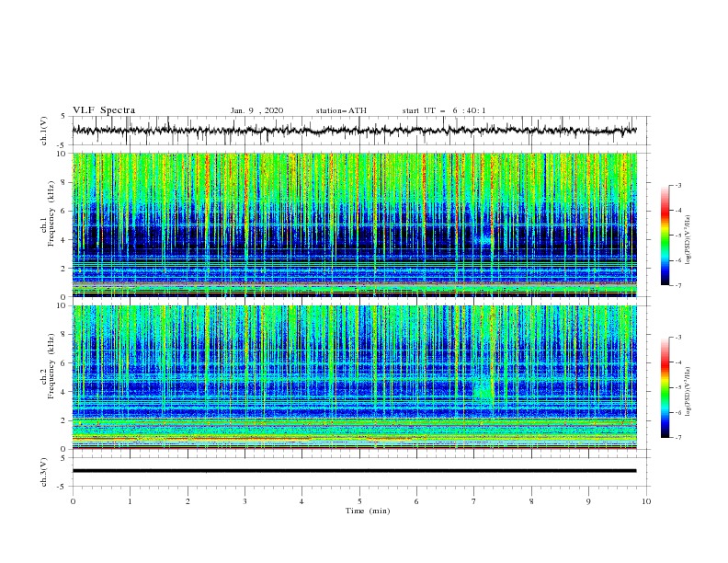
Task: Select the ch.1 color bar "log(PSD)(V²/Hz)" label
Action: tap(688, 240)
